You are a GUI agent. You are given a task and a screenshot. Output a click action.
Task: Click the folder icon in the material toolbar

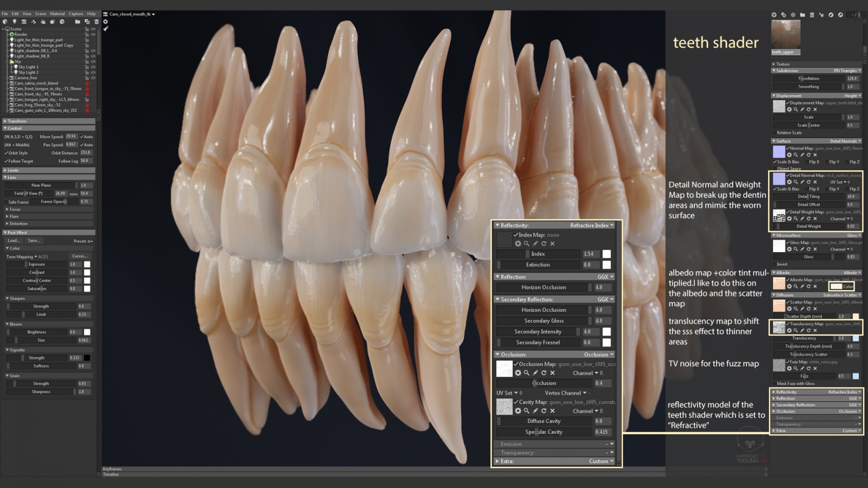(802, 15)
